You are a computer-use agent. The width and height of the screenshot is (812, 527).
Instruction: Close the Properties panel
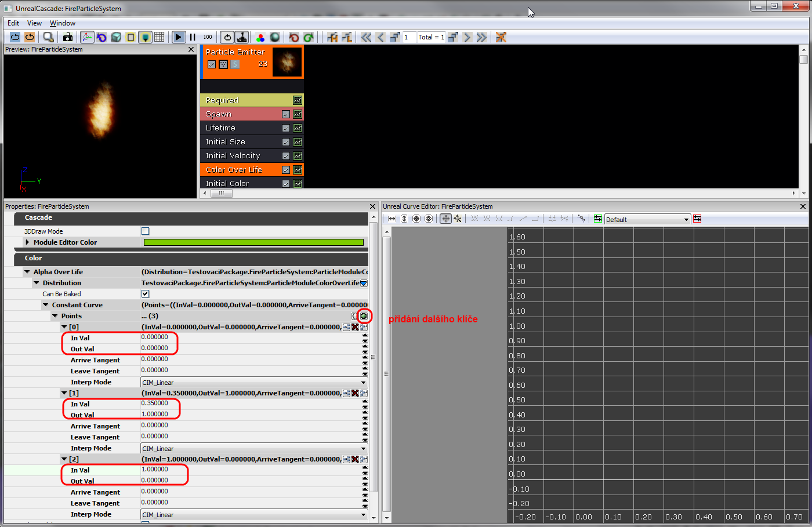[373, 206]
